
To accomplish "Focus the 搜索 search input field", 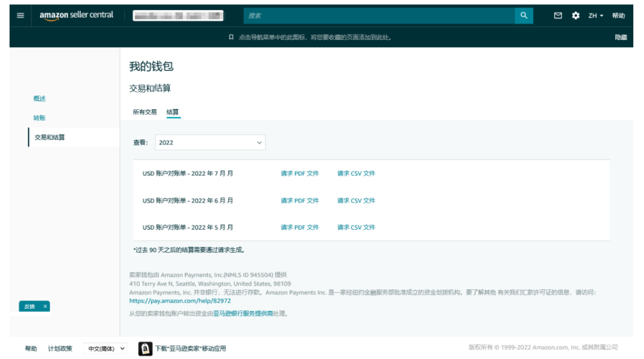I will pyautogui.click(x=379, y=16).
